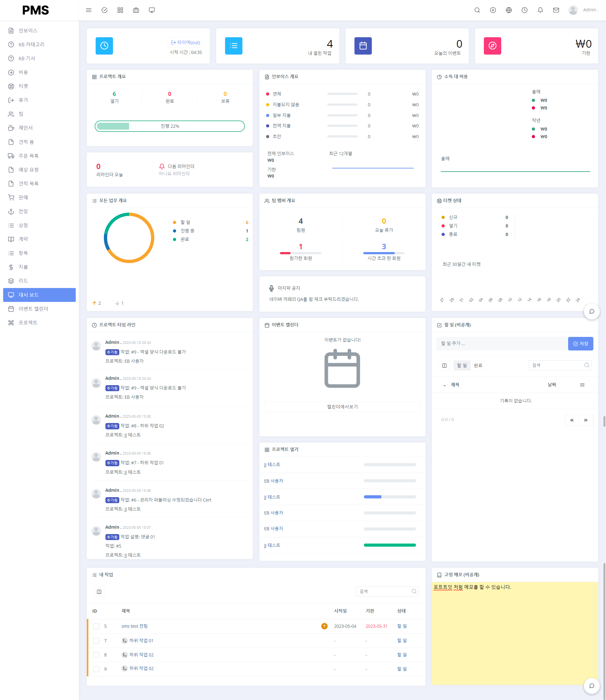606x700 pixels.
Task: Open the chat bubble floating button
Action: point(591,311)
